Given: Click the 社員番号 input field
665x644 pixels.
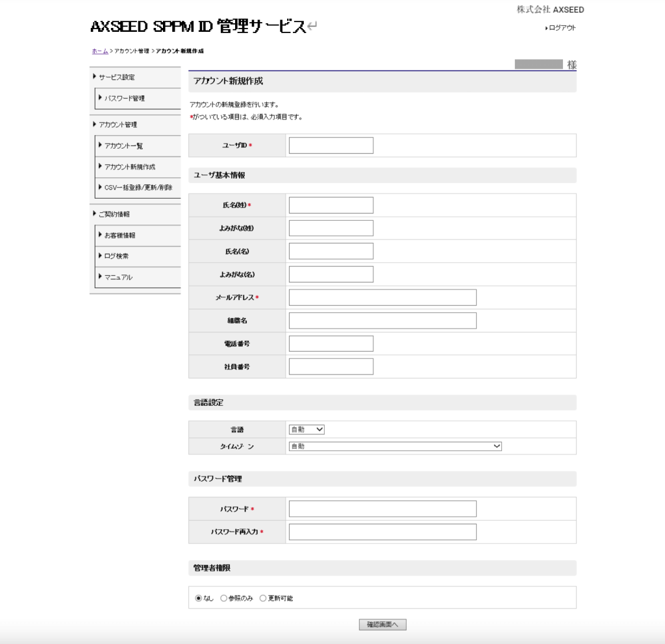Looking at the screenshot, I should coord(331,366).
